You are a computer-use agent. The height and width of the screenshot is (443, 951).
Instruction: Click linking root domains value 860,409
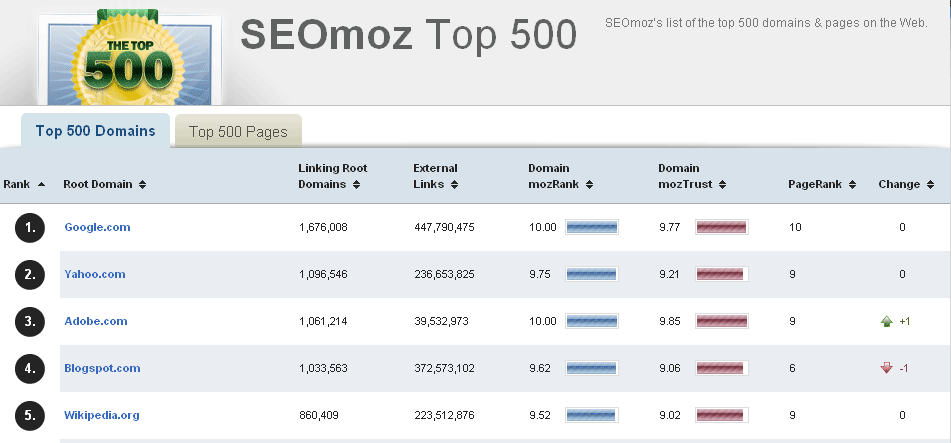(x=319, y=415)
